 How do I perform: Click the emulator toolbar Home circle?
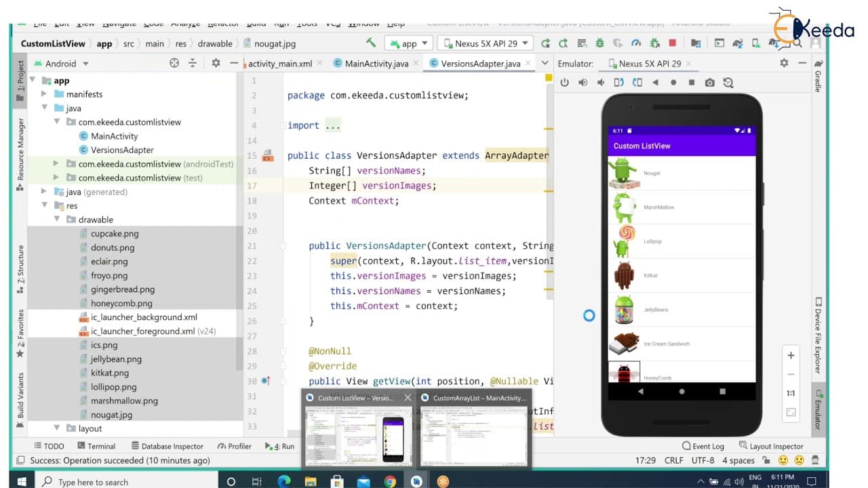tap(673, 83)
